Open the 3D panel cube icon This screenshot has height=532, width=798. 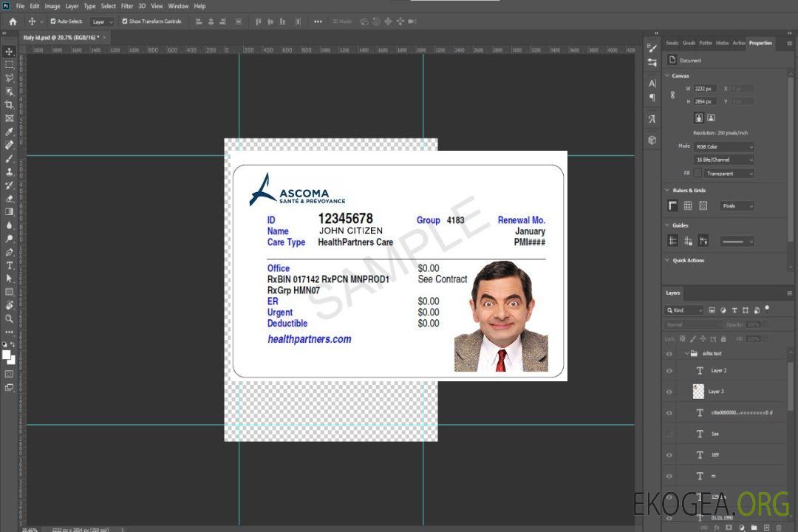pyautogui.click(x=652, y=140)
